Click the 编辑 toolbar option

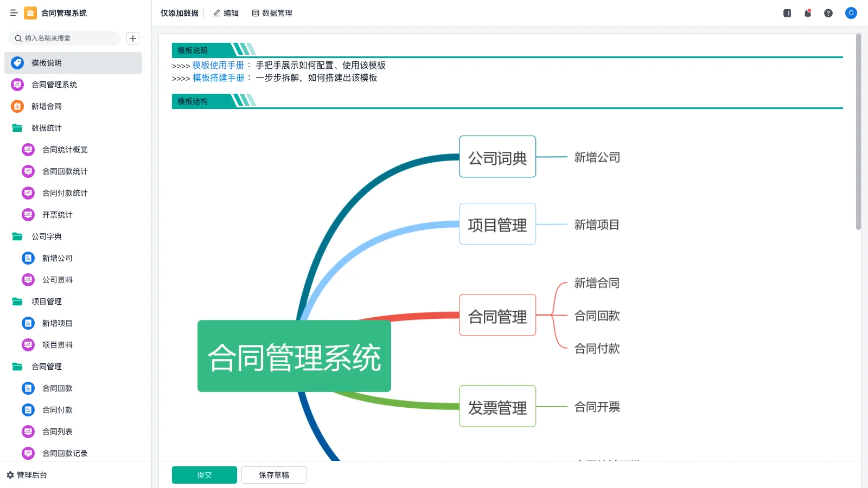[227, 13]
